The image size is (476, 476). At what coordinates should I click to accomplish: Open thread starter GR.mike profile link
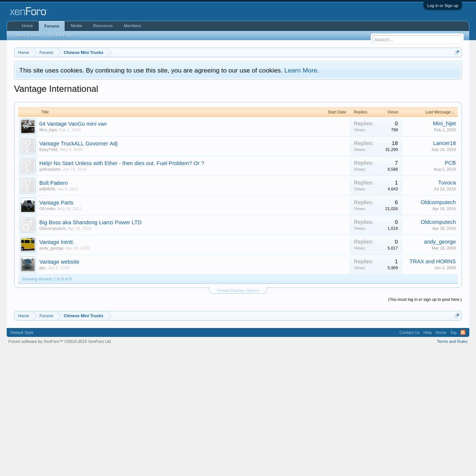pos(47,209)
